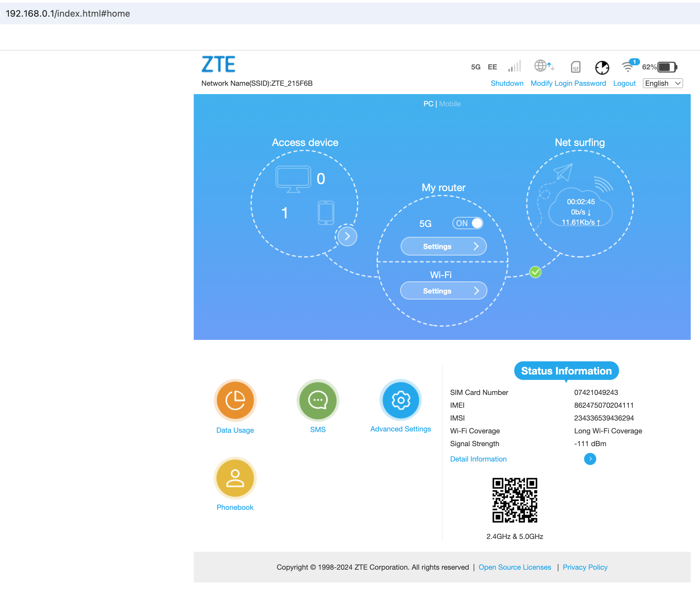Click the data usage clock icon
This screenshot has width=700, height=594.
(602, 67)
